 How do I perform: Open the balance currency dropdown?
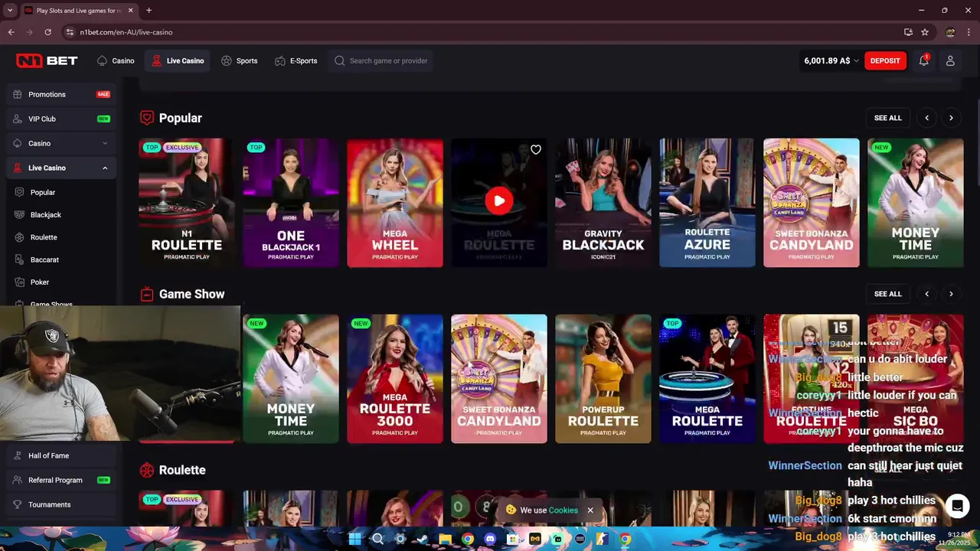point(856,60)
